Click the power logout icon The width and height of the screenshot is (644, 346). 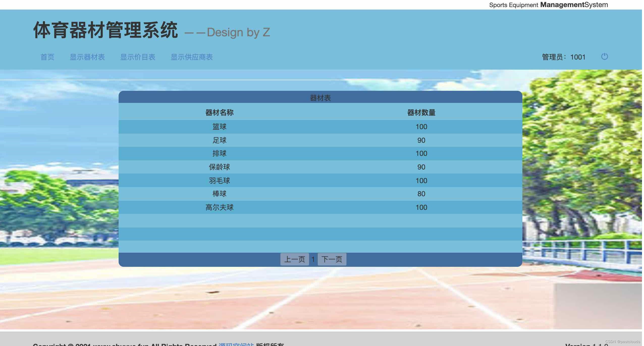tap(605, 57)
